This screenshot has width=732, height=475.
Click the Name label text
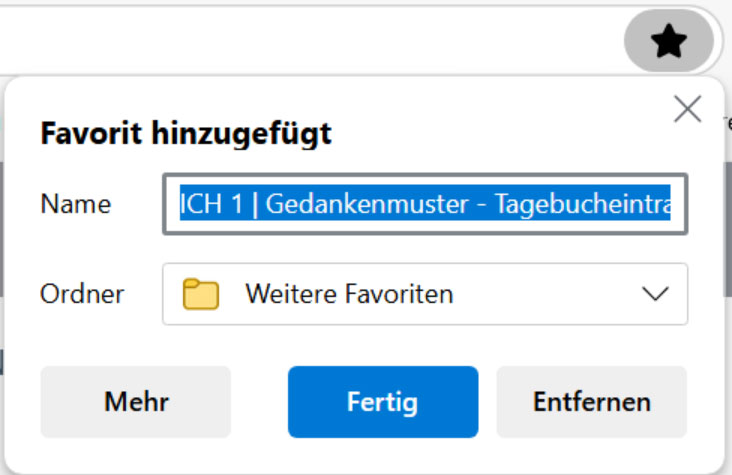pyautogui.click(x=75, y=205)
